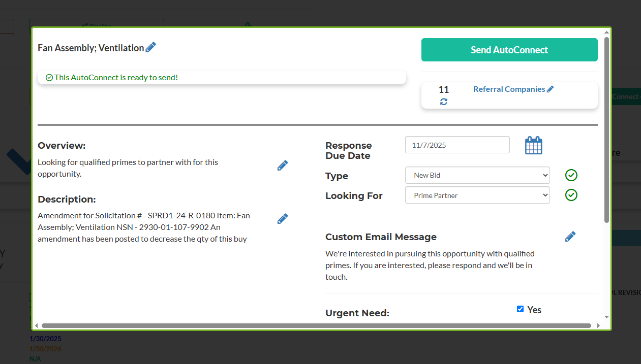Click green checkmark next to Looking For
Viewport: 641px width, 364px height.
[x=571, y=195]
